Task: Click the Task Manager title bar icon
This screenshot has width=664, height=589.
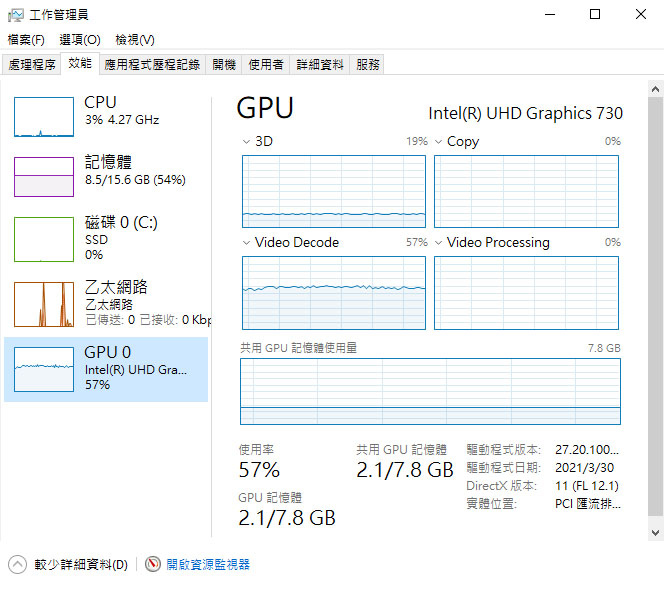Action: click(16, 15)
